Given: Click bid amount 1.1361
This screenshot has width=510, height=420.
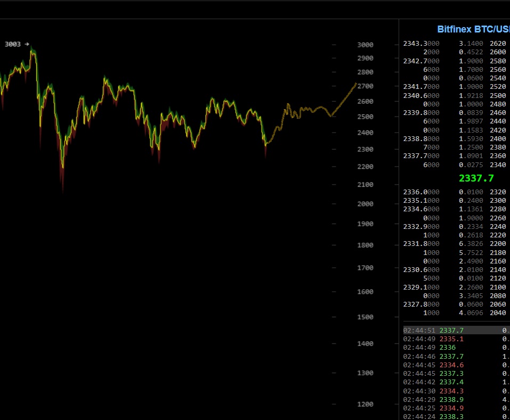Looking at the screenshot, I should [471, 209].
